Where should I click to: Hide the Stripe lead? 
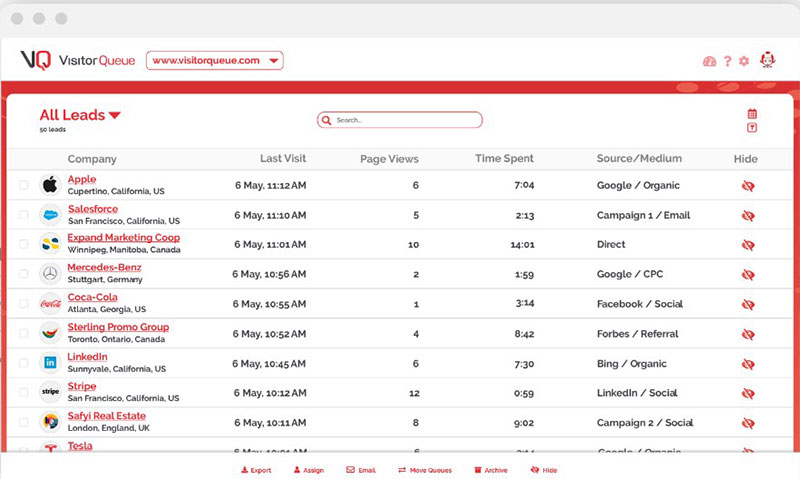tap(748, 393)
